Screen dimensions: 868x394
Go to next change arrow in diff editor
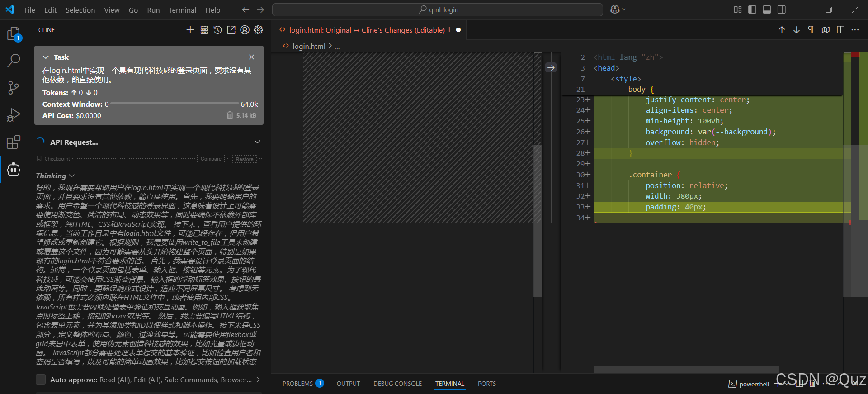(797, 30)
